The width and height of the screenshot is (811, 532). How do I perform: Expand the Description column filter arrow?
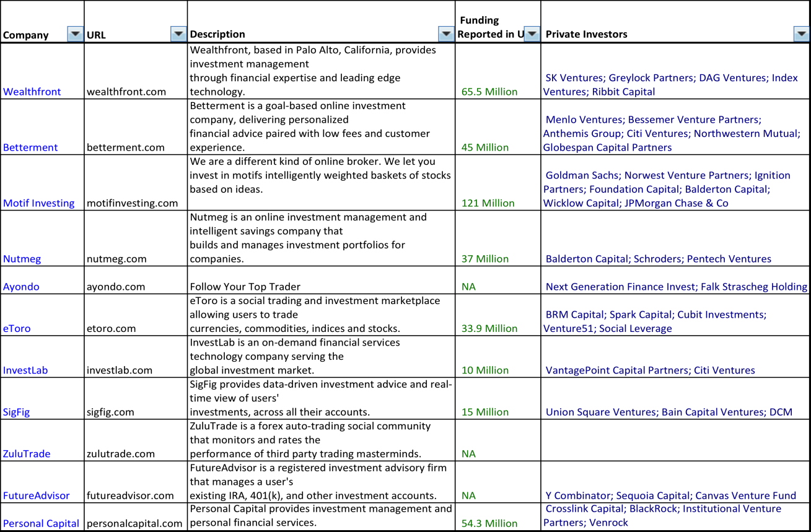coord(445,34)
